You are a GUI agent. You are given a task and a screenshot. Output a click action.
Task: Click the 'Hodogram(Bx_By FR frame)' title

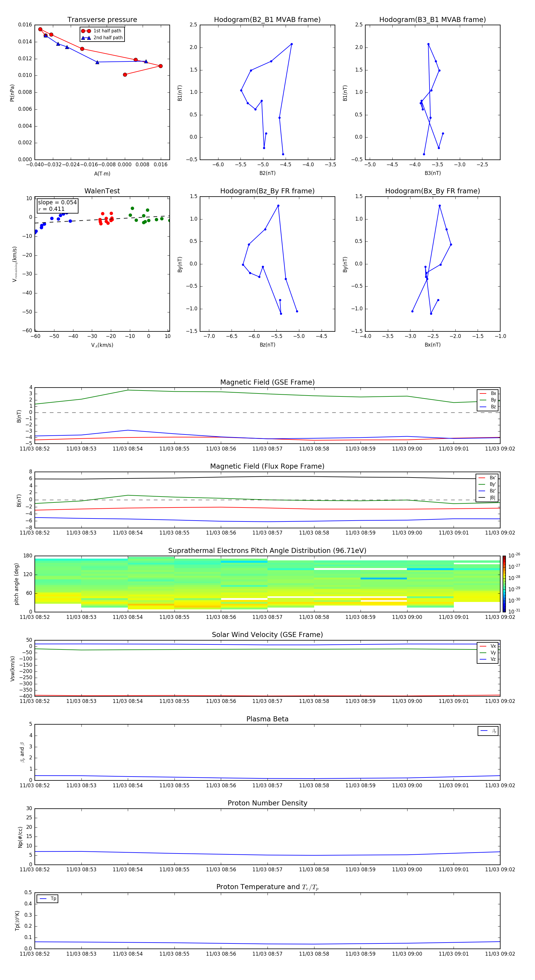point(432,191)
